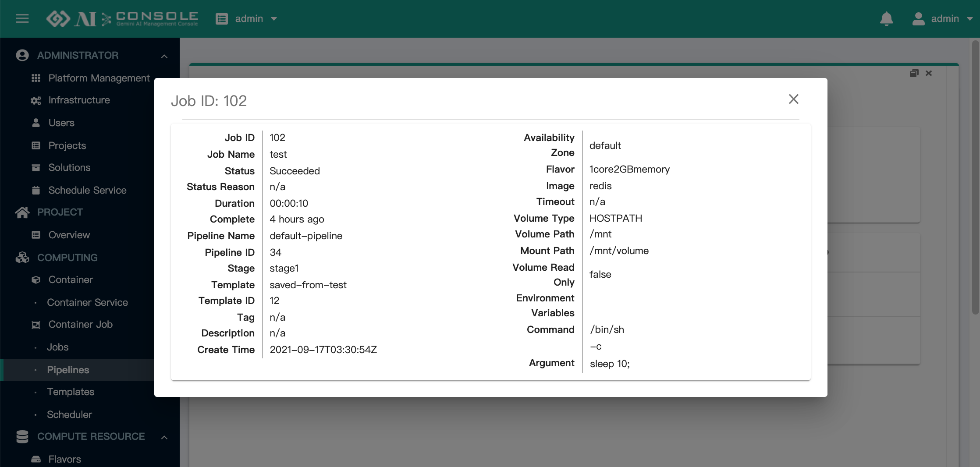The height and width of the screenshot is (467, 980).
Task: Click the 00:00:10 duration value
Action: [x=289, y=203]
